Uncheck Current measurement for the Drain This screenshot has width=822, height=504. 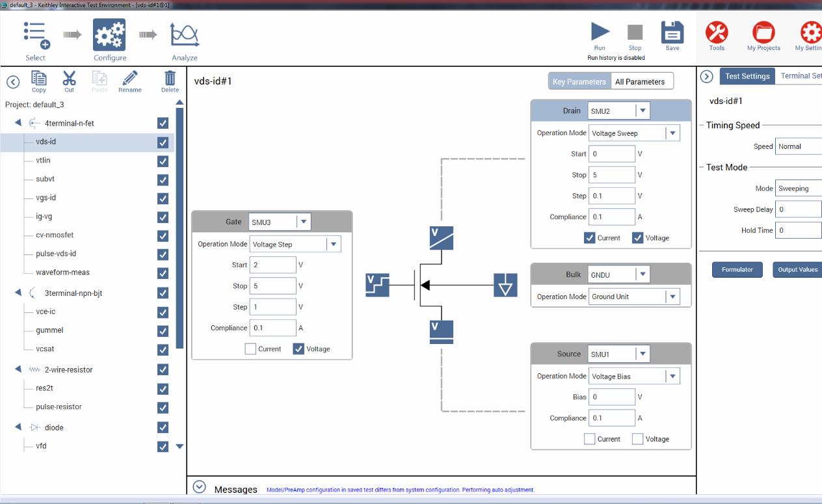click(590, 237)
